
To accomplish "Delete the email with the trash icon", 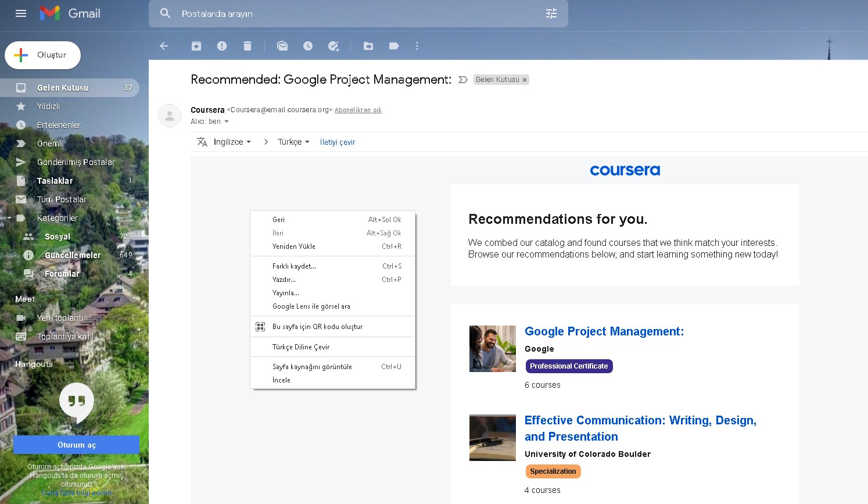I will coord(248,46).
